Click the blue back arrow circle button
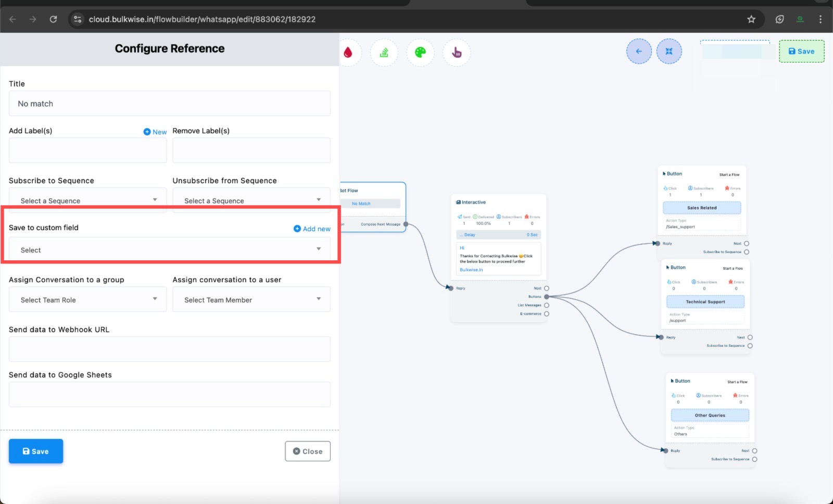 pos(639,52)
